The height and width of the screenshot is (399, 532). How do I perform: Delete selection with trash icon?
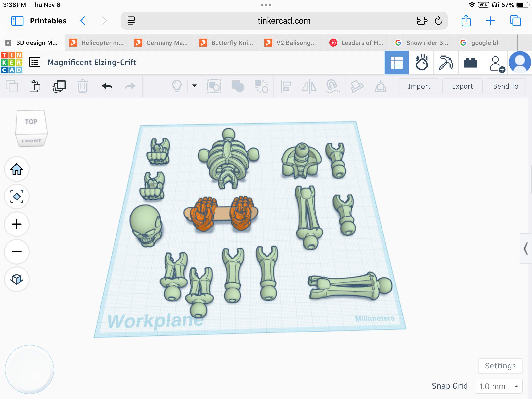point(83,86)
